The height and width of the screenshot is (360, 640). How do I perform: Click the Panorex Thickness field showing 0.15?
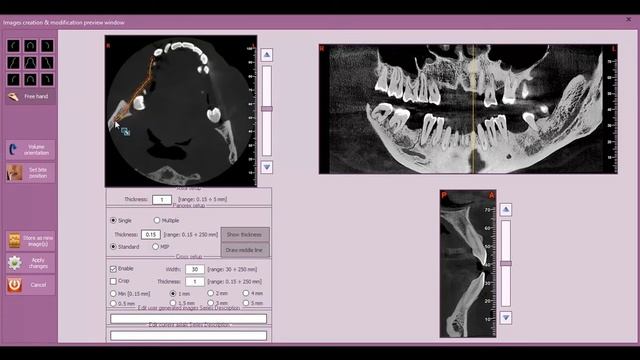click(x=151, y=235)
